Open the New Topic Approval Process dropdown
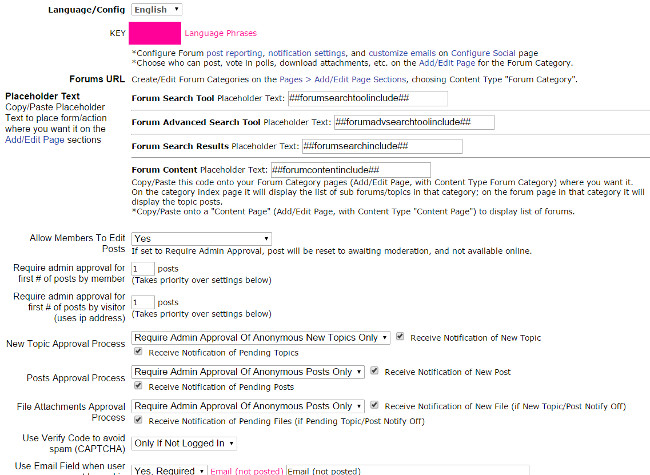The image size is (650, 475). click(x=261, y=338)
